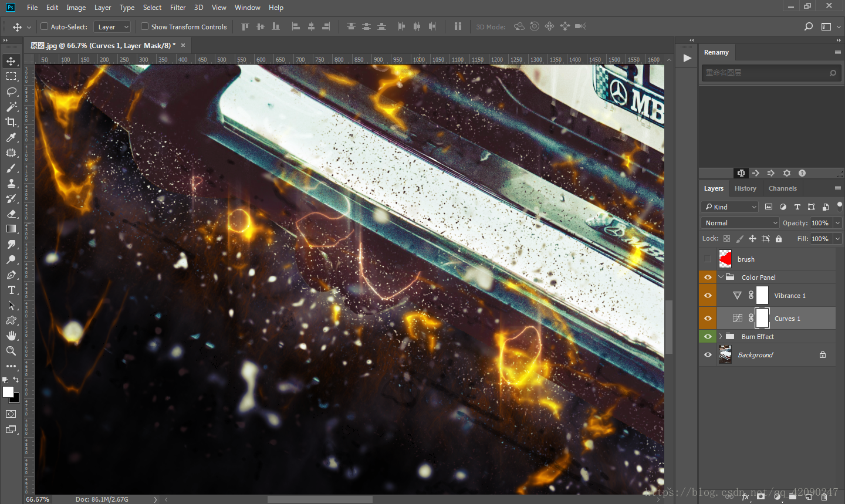Filter layers by type layer icon
The width and height of the screenshot is (845, 504).
click(797, 207)
